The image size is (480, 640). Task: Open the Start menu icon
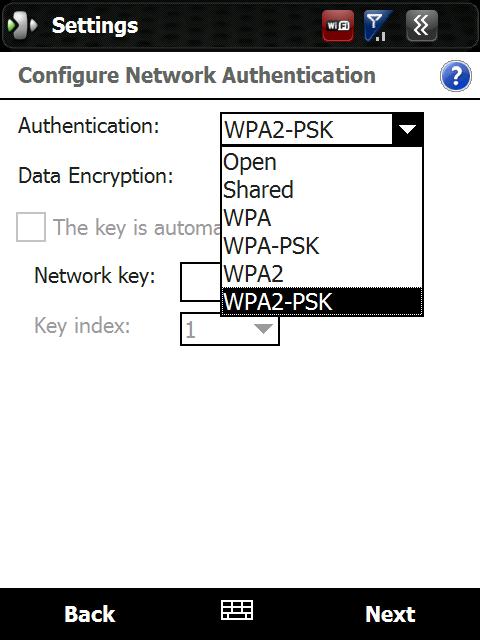point(22,25)
